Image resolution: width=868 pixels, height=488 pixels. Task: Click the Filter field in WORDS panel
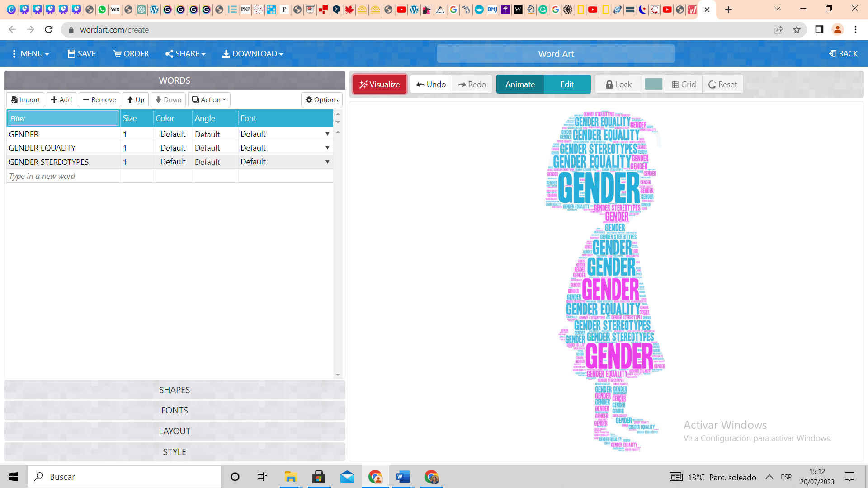tap(63, 118)
